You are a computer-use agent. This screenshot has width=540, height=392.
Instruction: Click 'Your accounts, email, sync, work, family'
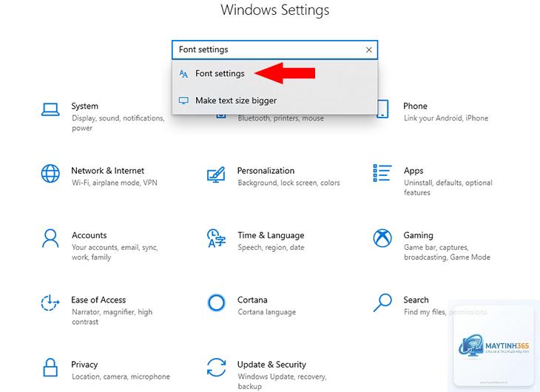coord(115,252)
